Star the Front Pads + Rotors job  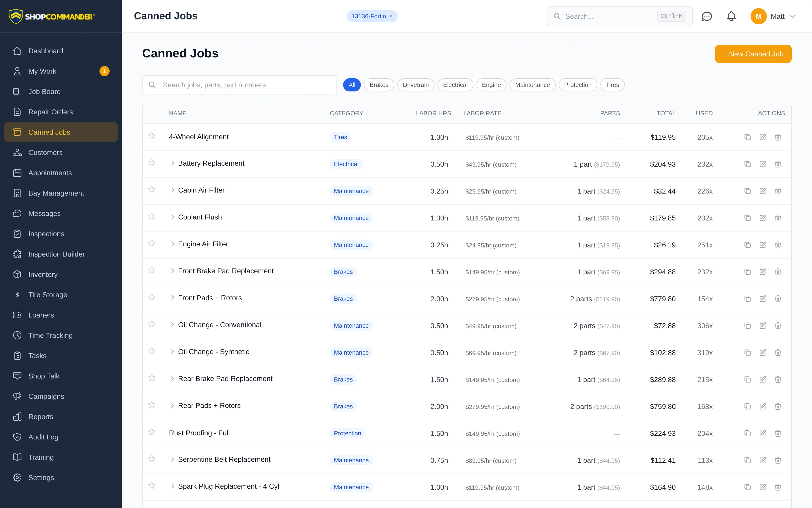tap(152, 297)
